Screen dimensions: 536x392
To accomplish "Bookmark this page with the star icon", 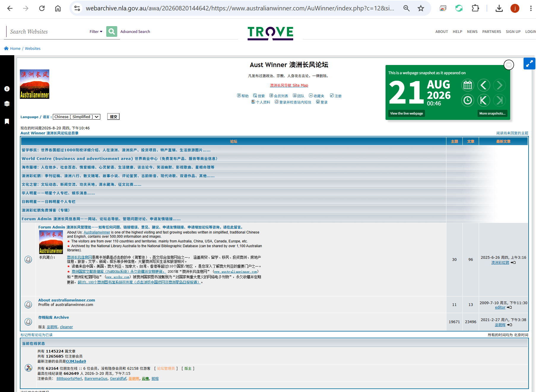I will tap(421, 8).
